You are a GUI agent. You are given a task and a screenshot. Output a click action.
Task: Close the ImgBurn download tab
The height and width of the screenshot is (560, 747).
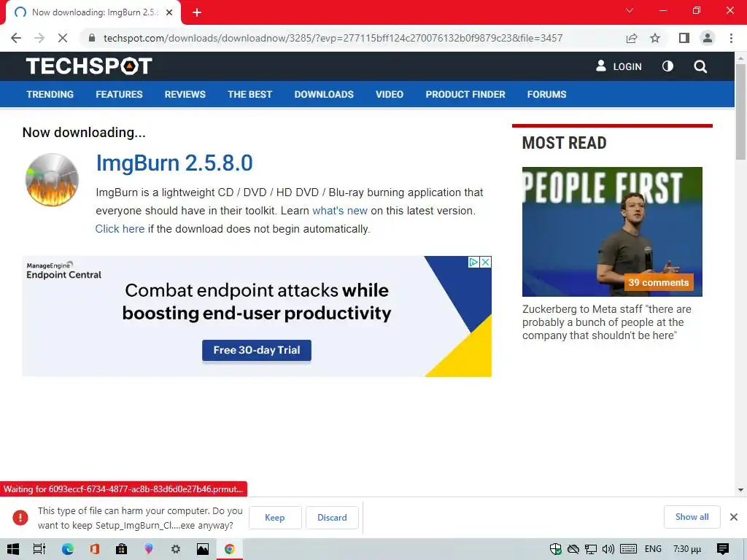(x=169, y=12)
